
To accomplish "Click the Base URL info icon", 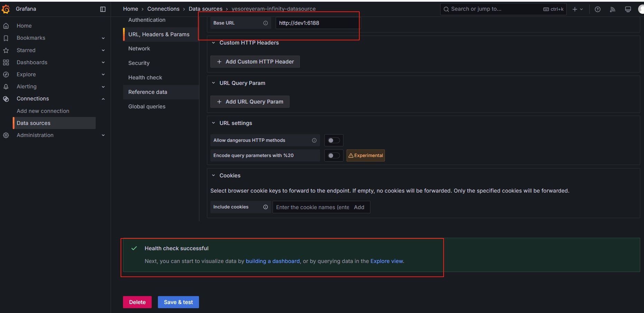I will (266, 23).
